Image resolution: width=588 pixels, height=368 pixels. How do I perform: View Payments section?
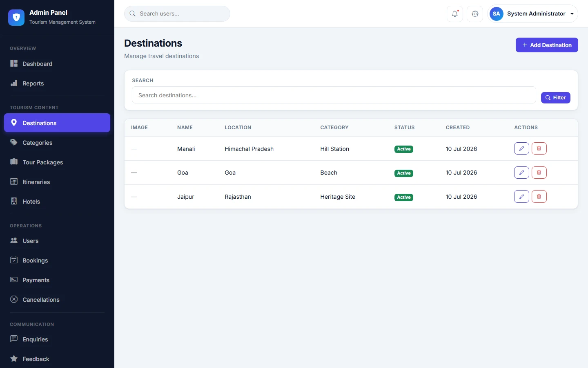(x=57, y=280)
